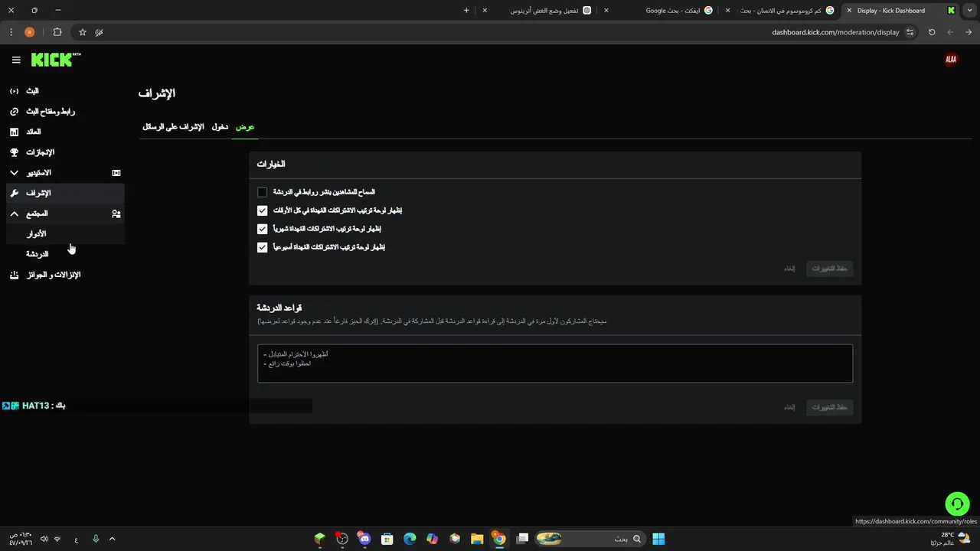The width and height of the screenshot is (980, 551).
Task: Click the Windows Start button
Action: [x=658, y=539]
